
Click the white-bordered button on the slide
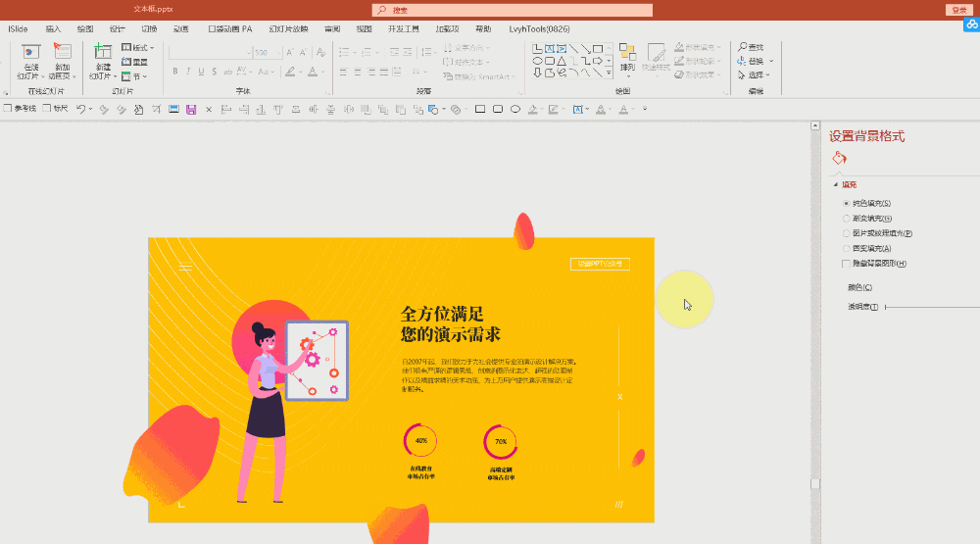pos(600,264)
